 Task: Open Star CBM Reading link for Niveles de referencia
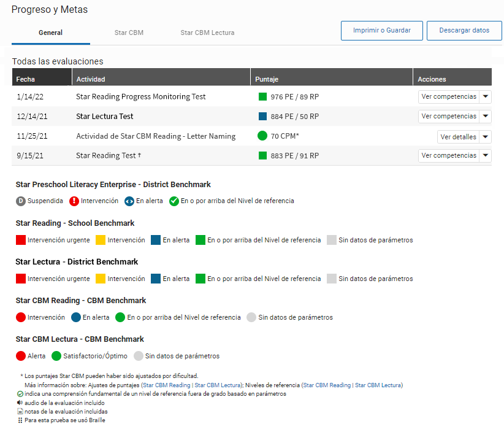(x=327, y=385)
